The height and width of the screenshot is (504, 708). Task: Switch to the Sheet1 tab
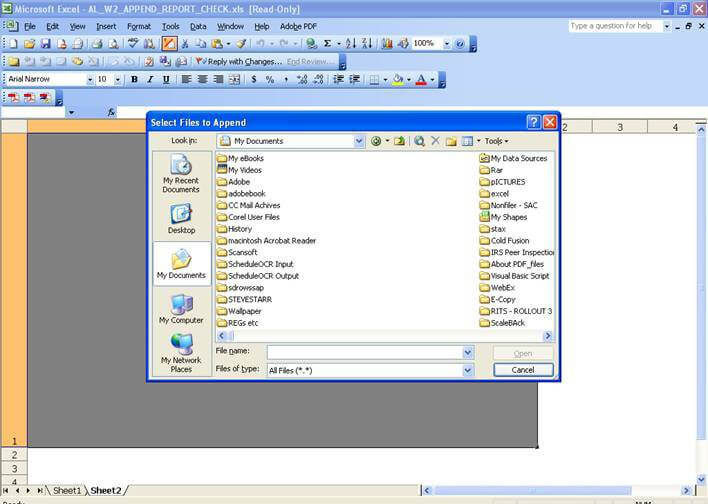67,490
